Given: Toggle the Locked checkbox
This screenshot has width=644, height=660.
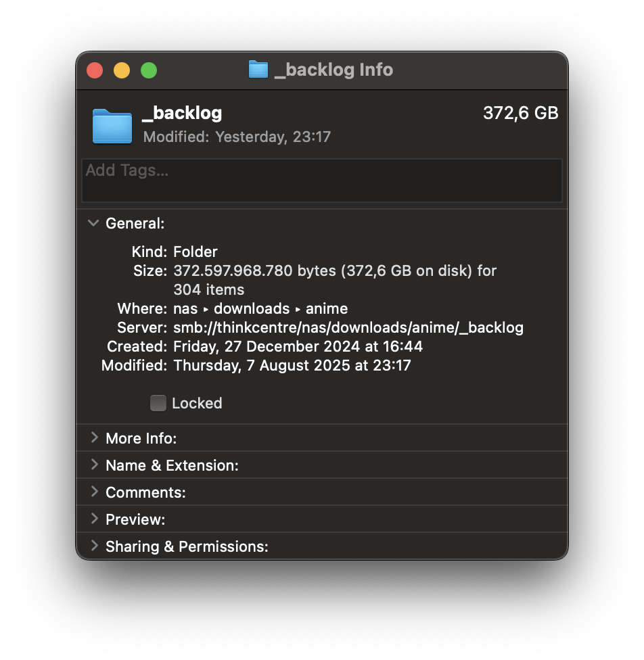Looking at the screenshot, I should click(x=158, y=403).
